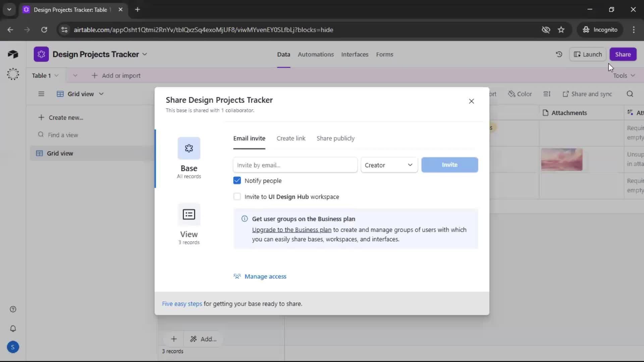Open the Creator permission dropdown
The image size is (644, 362).
389,165
